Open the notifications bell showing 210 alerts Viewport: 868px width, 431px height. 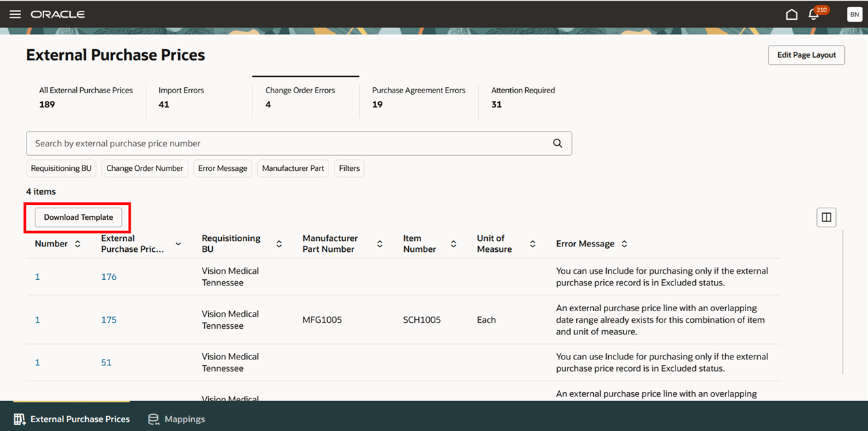[x=814, y=14]
